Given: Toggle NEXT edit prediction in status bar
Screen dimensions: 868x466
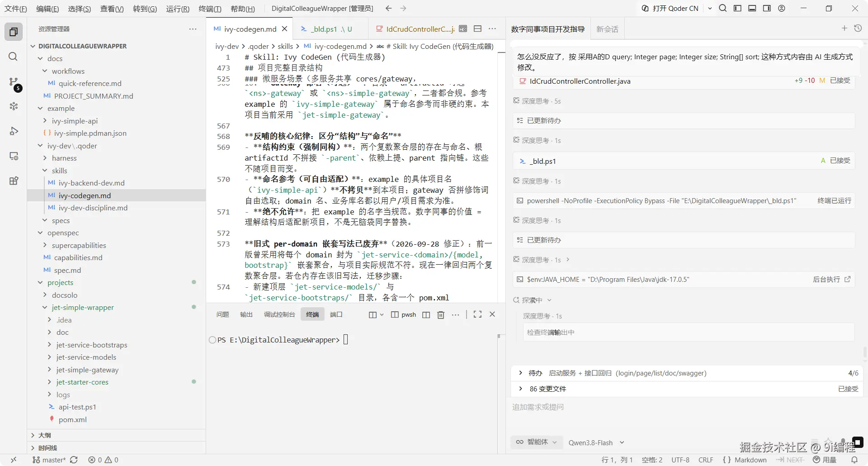Looking at the screenshot, I should point(790,460).
